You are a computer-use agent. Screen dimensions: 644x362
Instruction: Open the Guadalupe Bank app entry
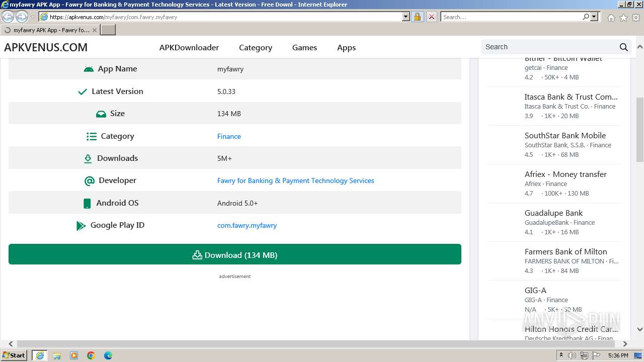point(554,222)
